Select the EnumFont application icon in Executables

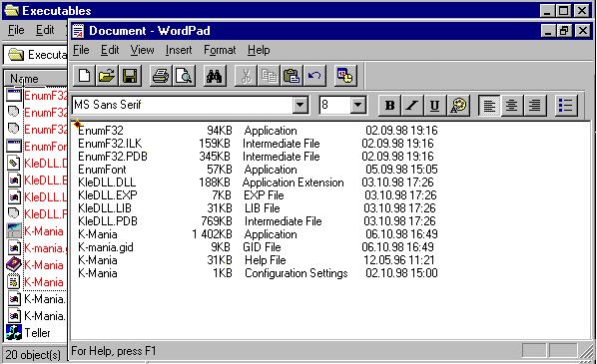[14, 146]
